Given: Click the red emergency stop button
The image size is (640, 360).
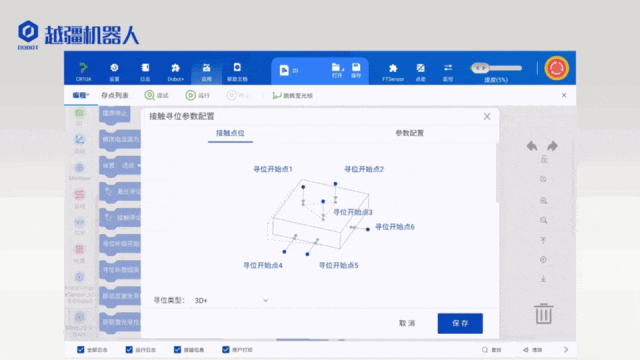Looking at the screenshot, I should pyautogui.click(x=556, y=68).
